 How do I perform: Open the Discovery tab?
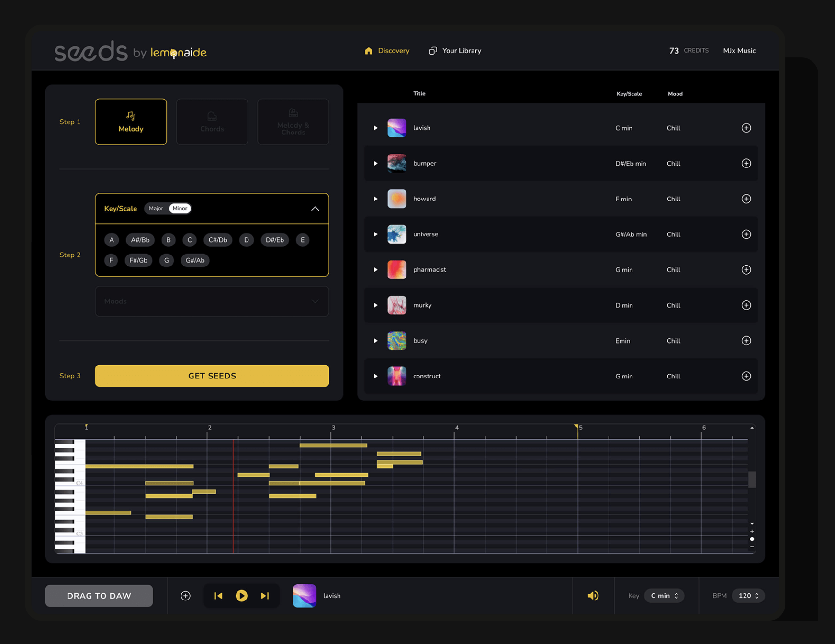tap(387, 51)
